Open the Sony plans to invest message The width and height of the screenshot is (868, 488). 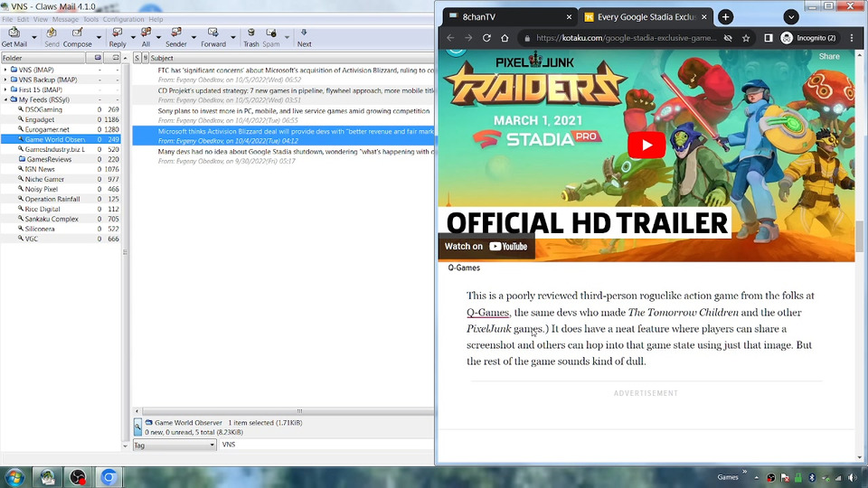(x=283, y=116)
